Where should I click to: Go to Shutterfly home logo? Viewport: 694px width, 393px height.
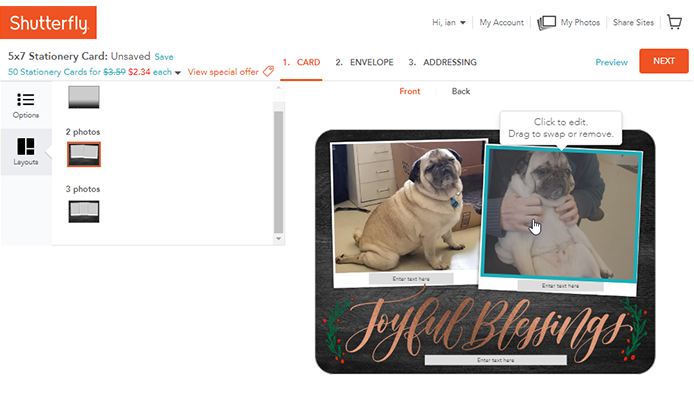(48, 23)
